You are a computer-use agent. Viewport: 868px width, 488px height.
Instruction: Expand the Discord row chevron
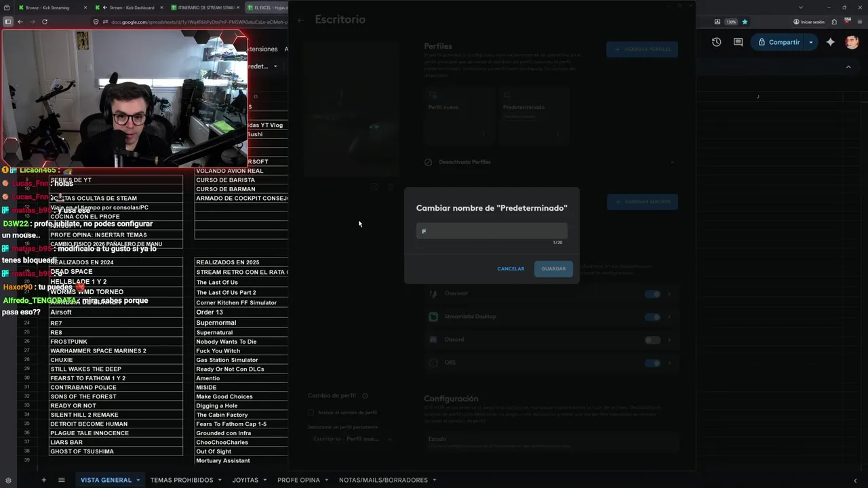point(669,340)
